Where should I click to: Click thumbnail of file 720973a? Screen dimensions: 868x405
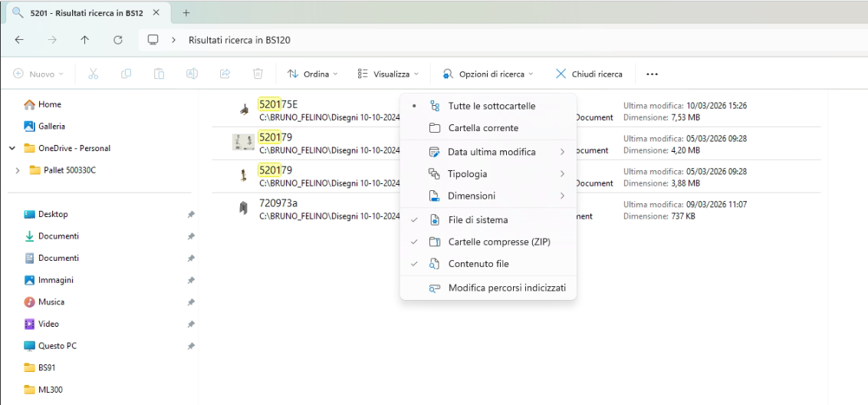coord(243,209)
